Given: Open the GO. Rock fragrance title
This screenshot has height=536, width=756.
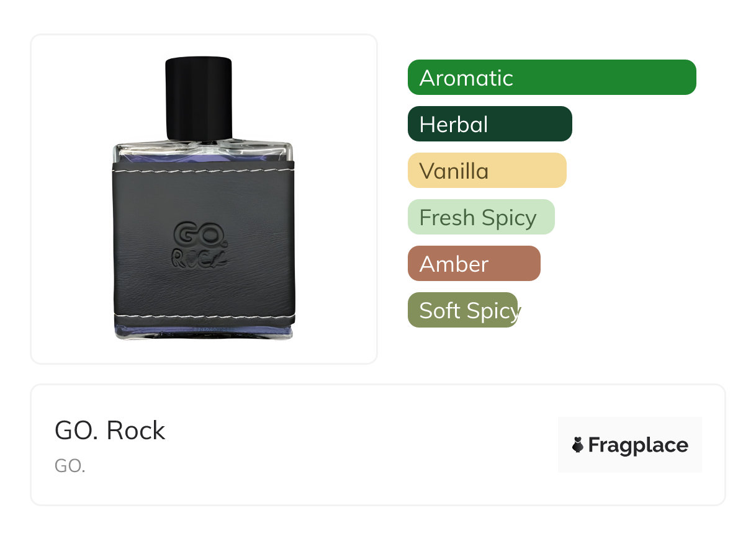Looking at the screenshot, I should click(110, 431).
